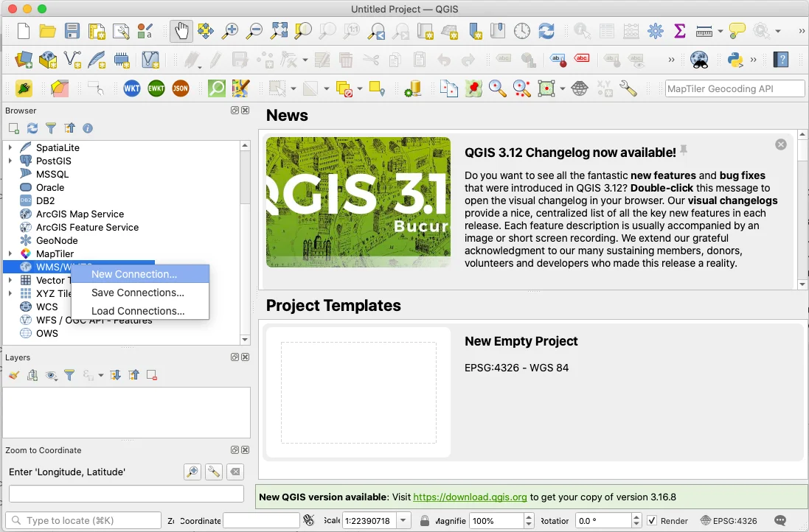Open the measure tool dropdown arrow
The image size is (809, 532).
720,31
